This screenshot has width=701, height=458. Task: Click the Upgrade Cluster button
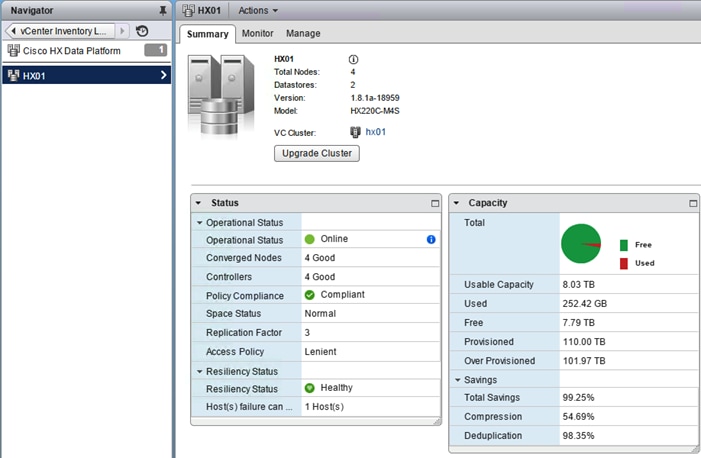click(317, 153)
